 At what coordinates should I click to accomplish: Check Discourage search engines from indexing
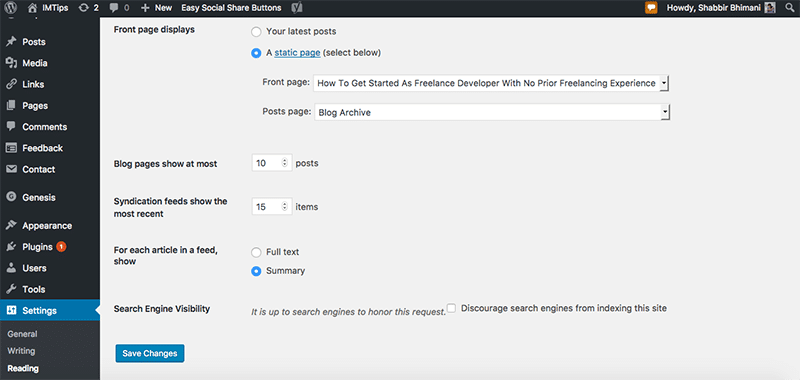tap(451, 308)
